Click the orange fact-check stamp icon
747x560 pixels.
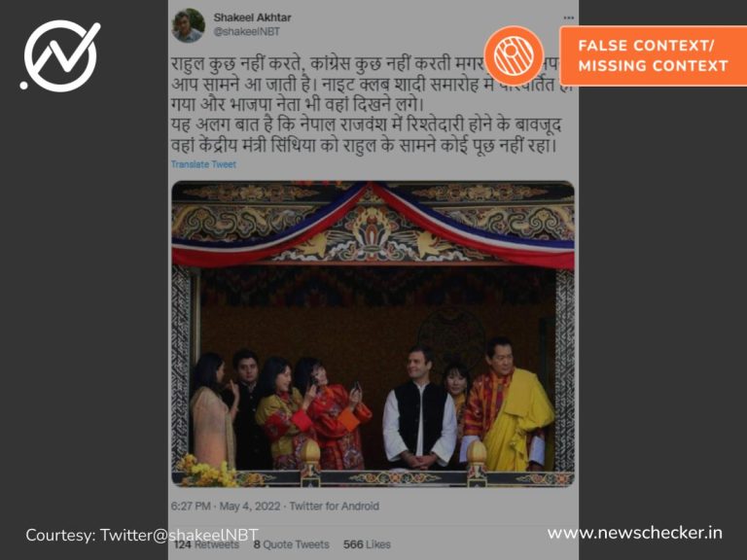[x=514, y=55]
